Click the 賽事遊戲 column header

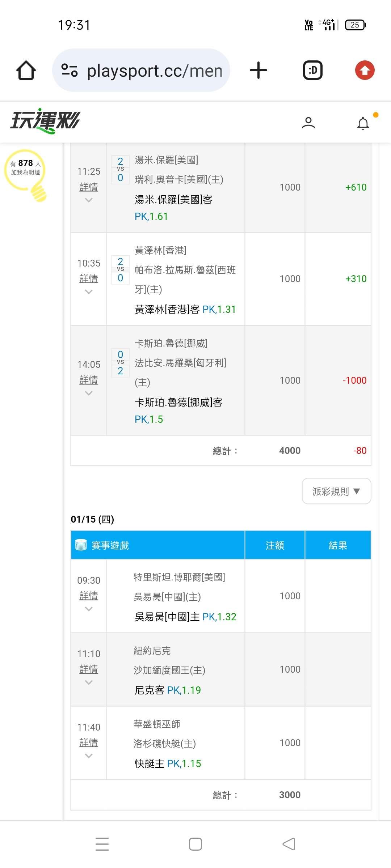(x=110, y=545)
